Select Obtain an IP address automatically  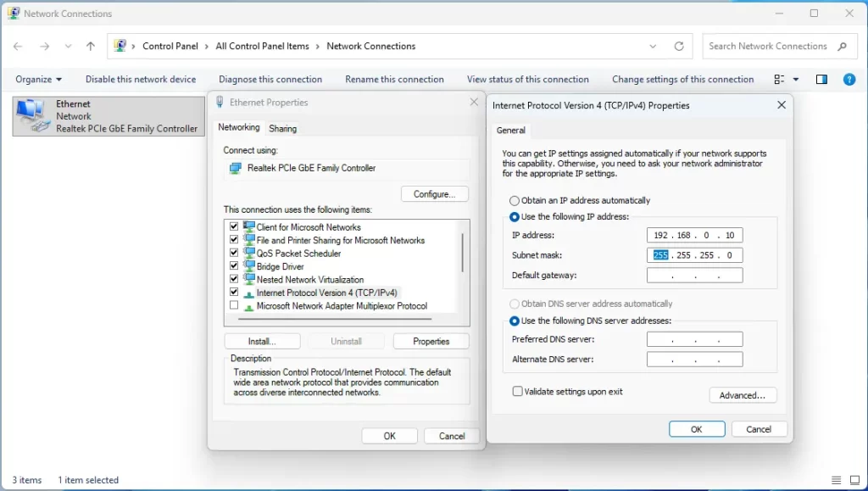[515, 200]
